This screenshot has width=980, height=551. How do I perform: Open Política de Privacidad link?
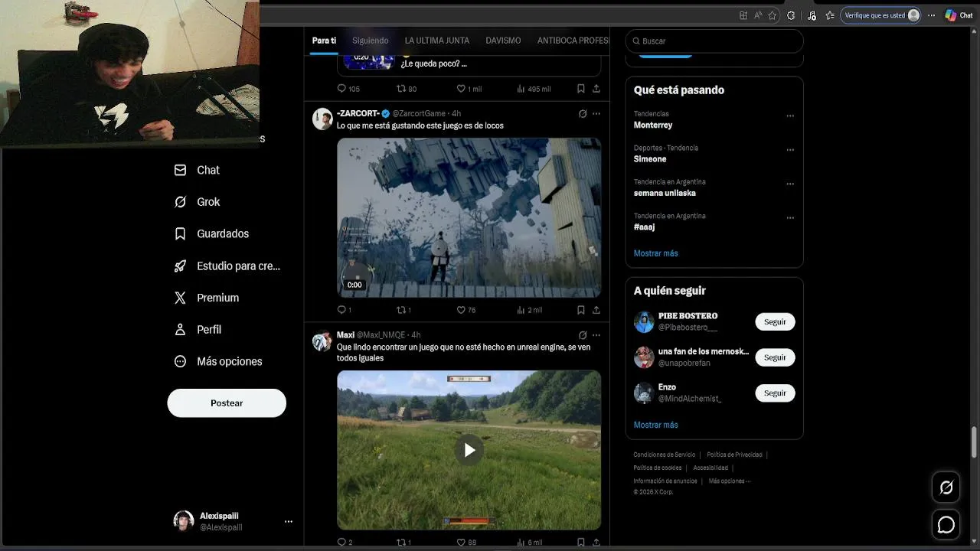(734, 455)
